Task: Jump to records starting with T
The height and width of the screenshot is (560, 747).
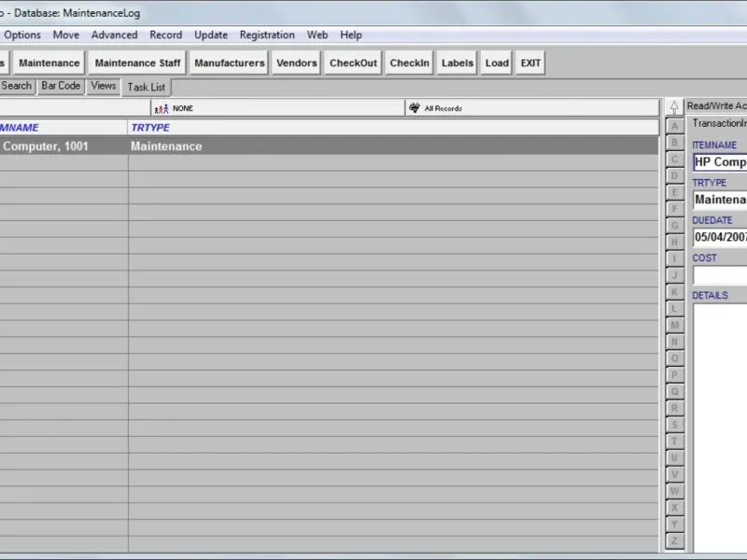Action: pos(674,441)
